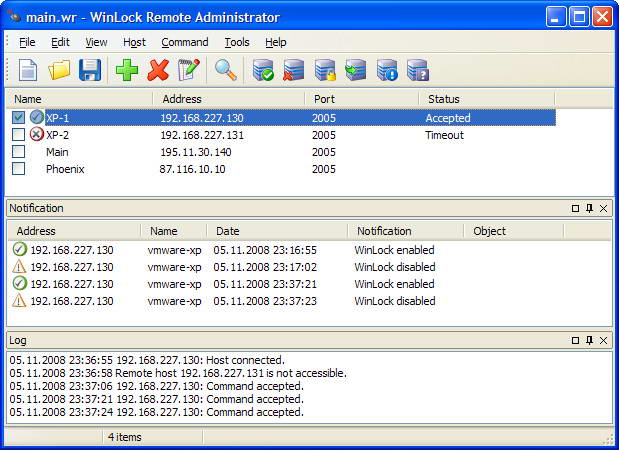This screenshot has height=450, width=619.
Task: Click server icon with padlock
Action: pyautogui.click(x=325, y=70)
